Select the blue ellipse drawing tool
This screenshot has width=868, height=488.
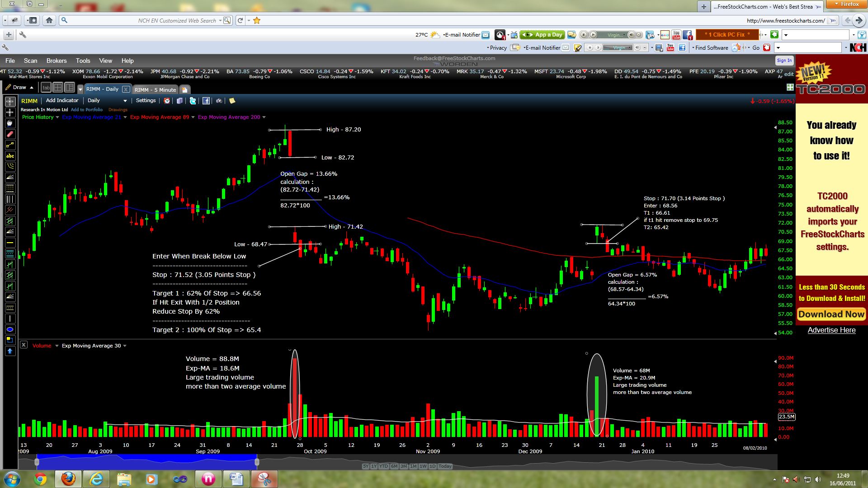[10, 329]
